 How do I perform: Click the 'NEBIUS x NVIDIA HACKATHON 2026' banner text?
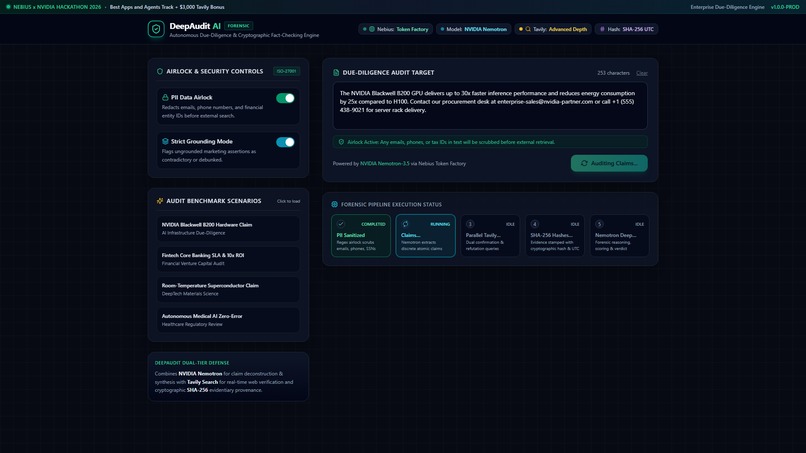tap(57, 7)
